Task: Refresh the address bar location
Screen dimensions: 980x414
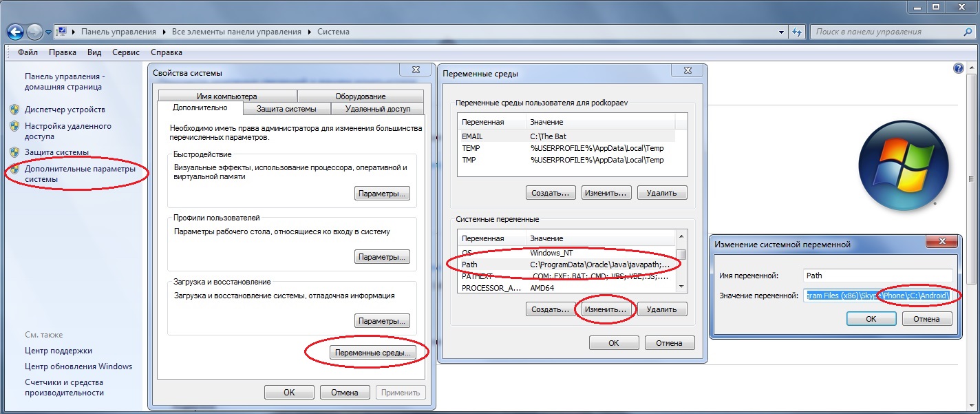Action: tap(797, 32)
